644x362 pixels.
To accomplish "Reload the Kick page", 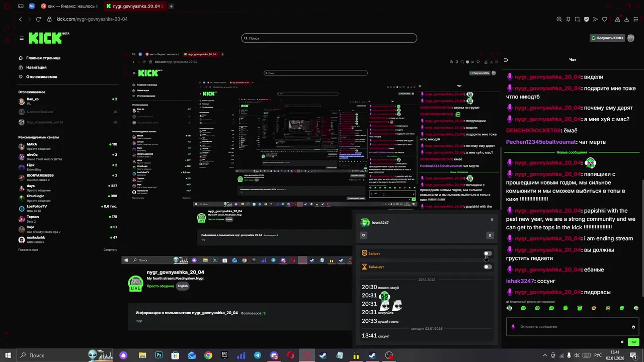I will (38, 19).
